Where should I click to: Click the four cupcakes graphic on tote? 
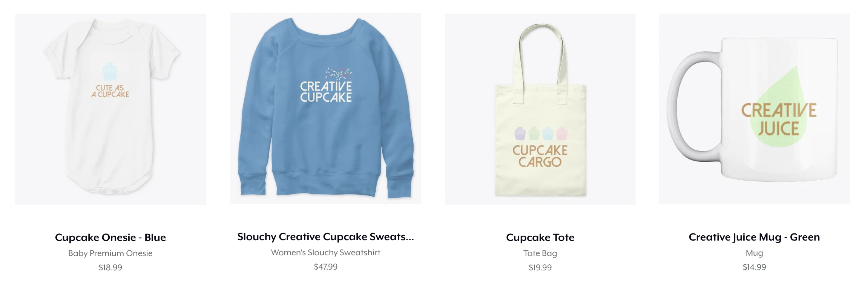541,133
